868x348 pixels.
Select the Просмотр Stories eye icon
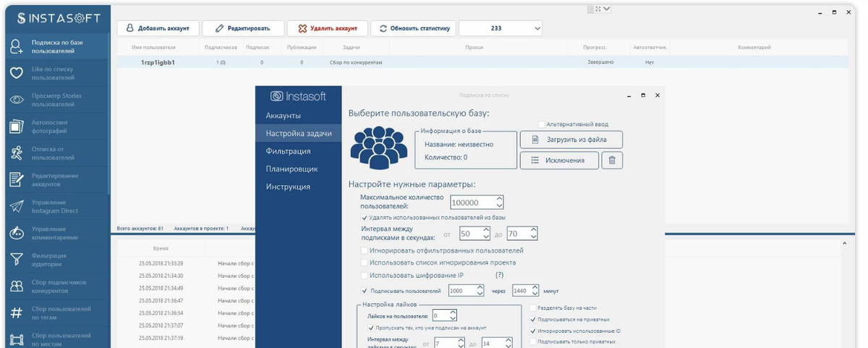pos(16,100)
